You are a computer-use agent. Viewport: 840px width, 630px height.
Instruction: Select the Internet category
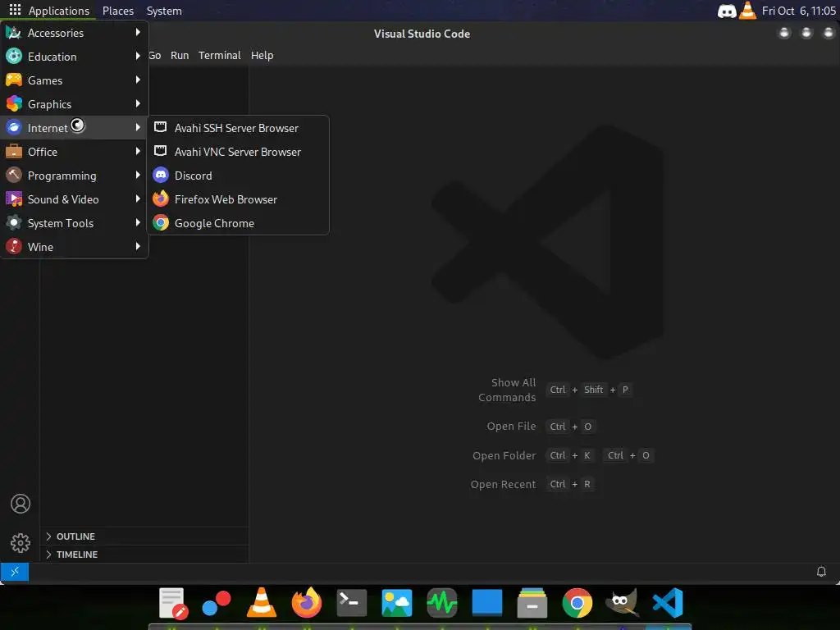(x=75, y=127)
